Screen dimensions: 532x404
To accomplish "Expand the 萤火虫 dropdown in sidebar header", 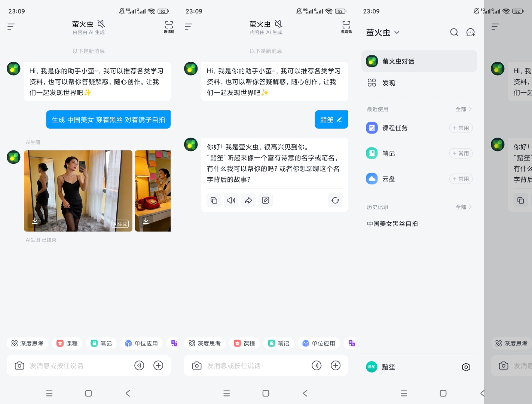I will click(x=397, y=33).
